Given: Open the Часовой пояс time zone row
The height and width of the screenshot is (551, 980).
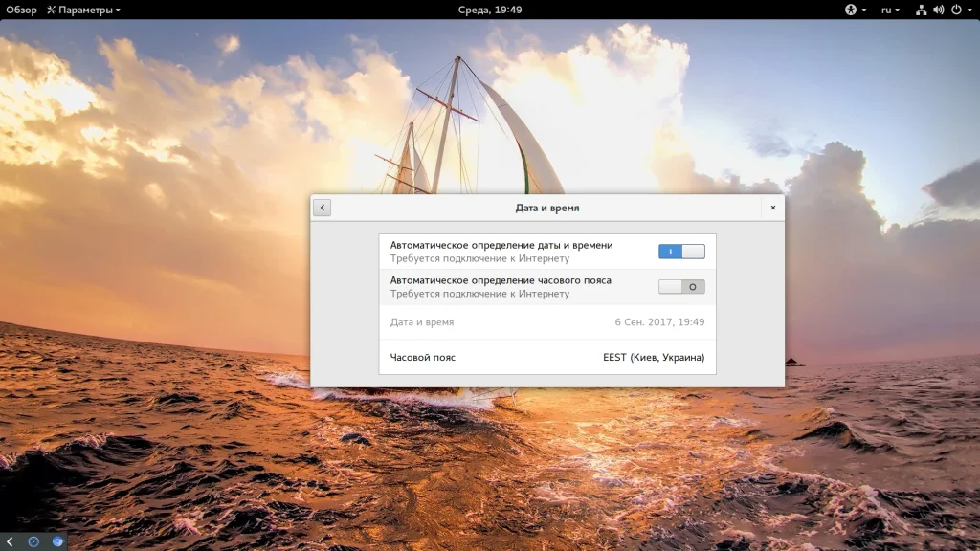Looking at the screenshot, I should pyautogui.click(x=546, y=358).
